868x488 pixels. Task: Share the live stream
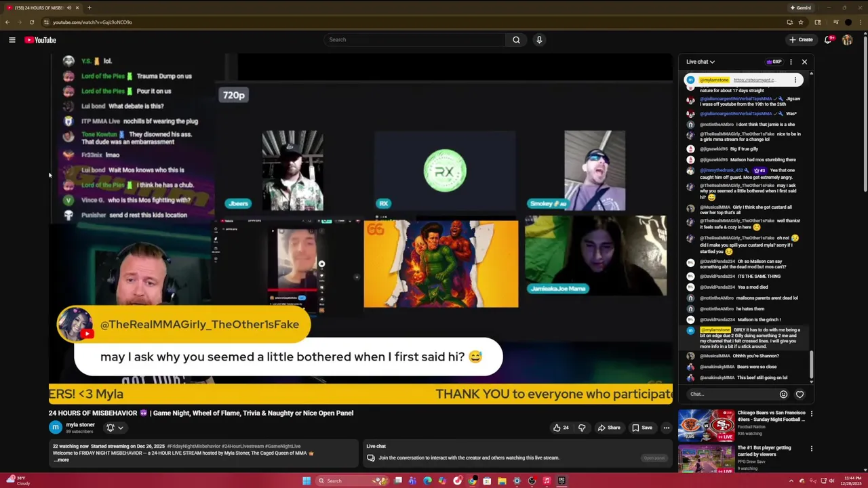pos(608,428)
